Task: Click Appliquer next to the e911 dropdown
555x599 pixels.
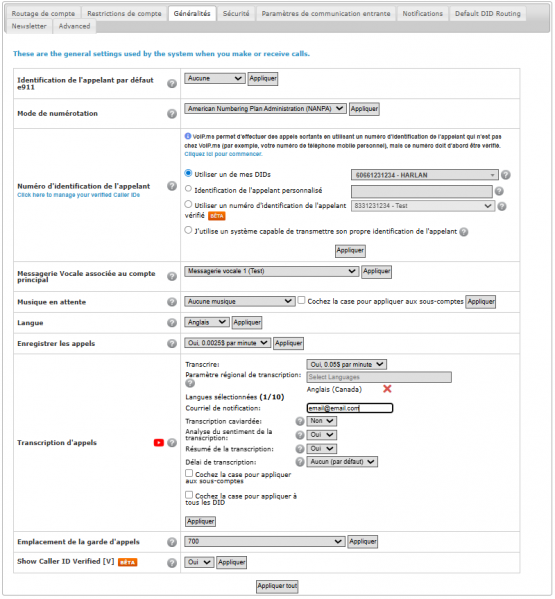Action: coord(263,79)
